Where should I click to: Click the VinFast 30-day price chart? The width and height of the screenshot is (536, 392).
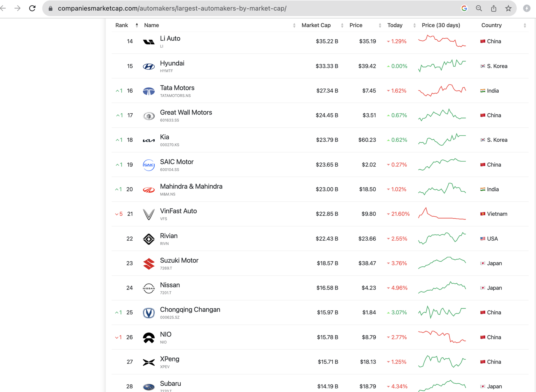click(442, 214)
